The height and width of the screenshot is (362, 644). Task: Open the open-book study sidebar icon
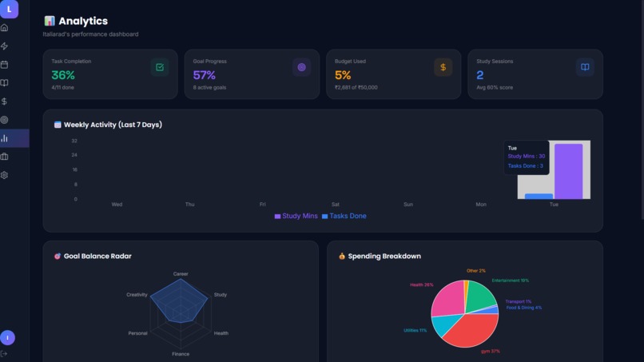(5, 83)
